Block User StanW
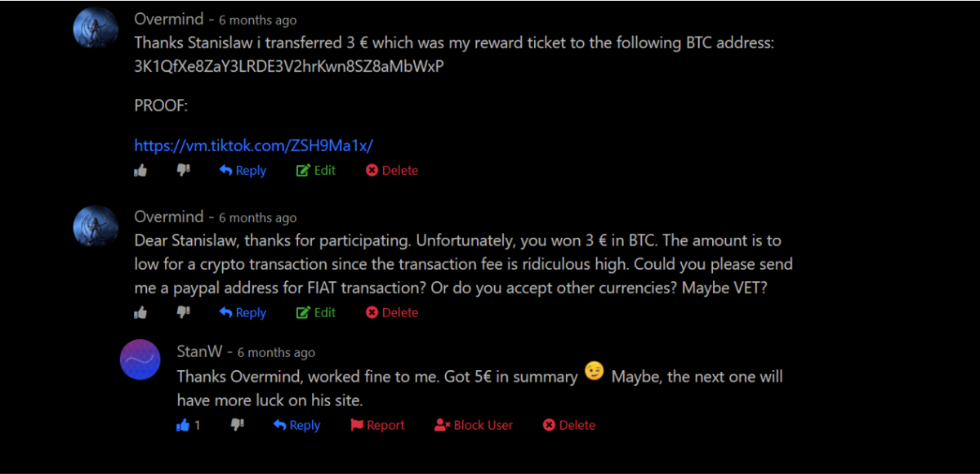Screen dimensions: 980x474 (x=474, y=426)
